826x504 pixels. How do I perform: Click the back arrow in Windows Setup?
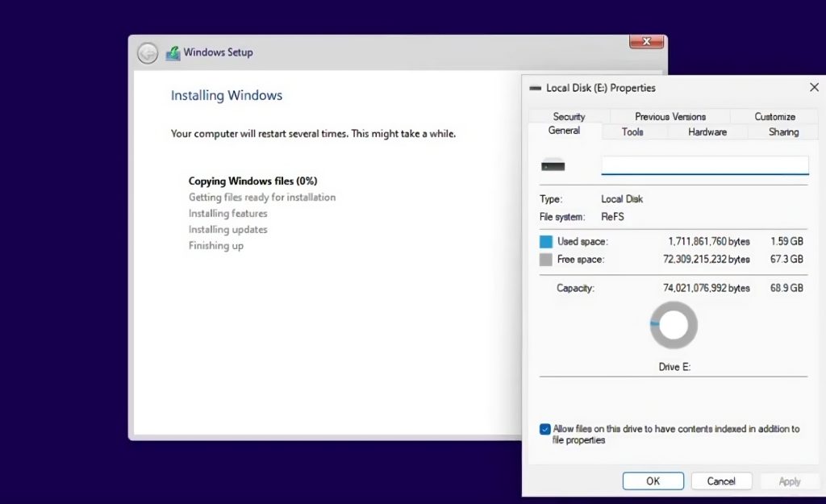pos(148,53)
